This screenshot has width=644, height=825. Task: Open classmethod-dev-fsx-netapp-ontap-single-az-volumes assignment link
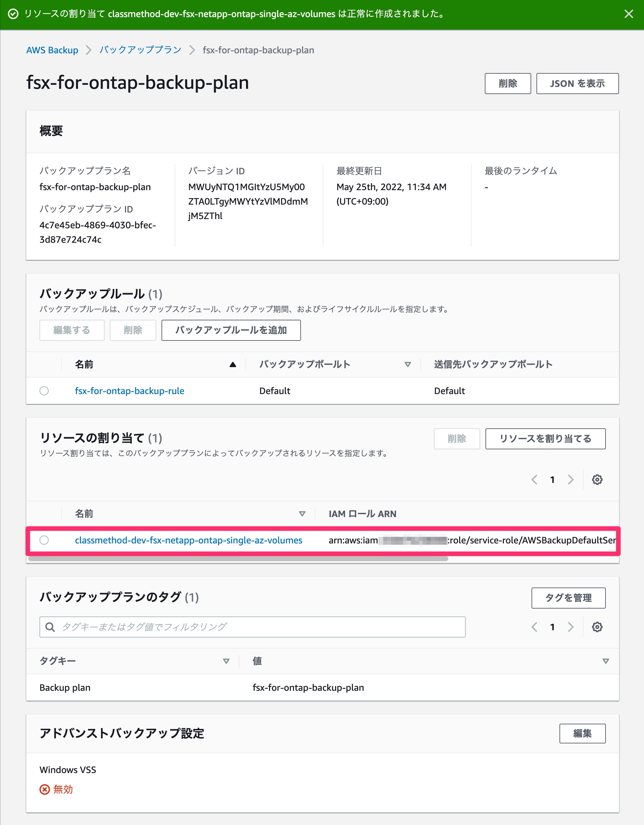pos(188,540)
